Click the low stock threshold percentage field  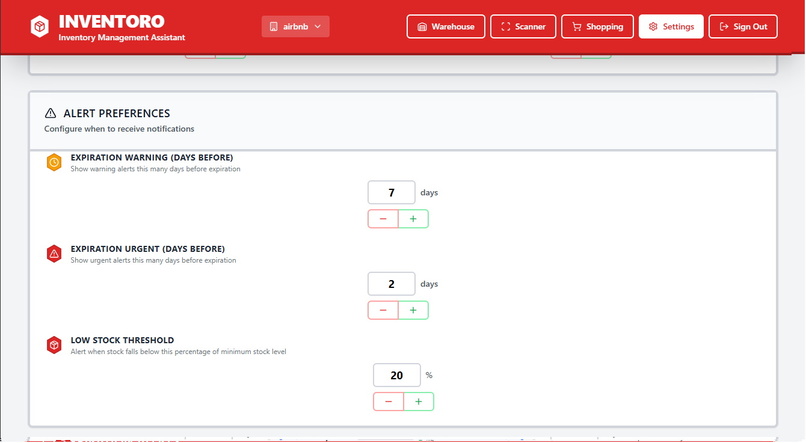pyautogui.click(x=397, y=376)
